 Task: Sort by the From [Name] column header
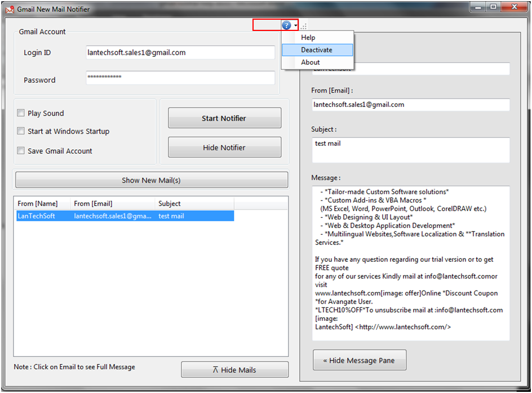point(43,203)
